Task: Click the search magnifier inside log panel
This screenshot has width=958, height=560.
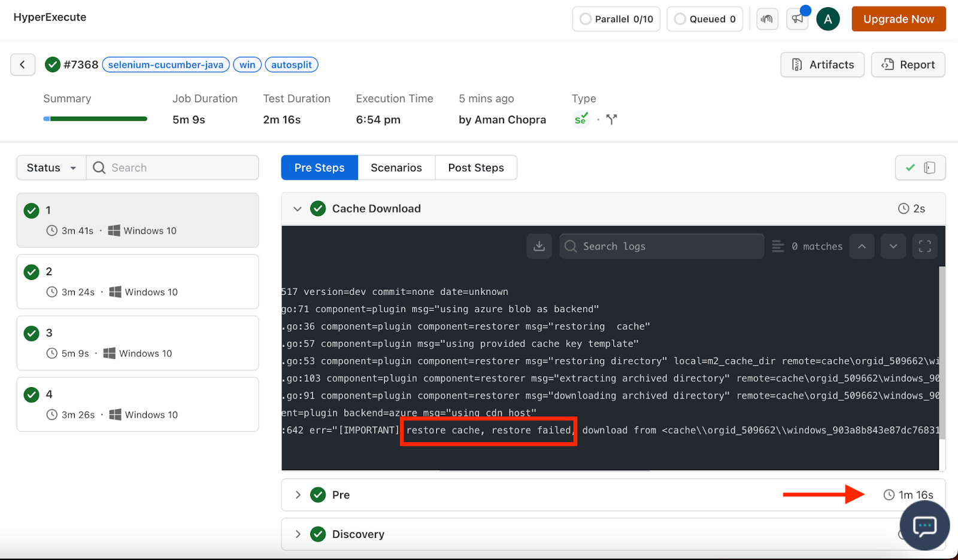Action: coord(570,246)
